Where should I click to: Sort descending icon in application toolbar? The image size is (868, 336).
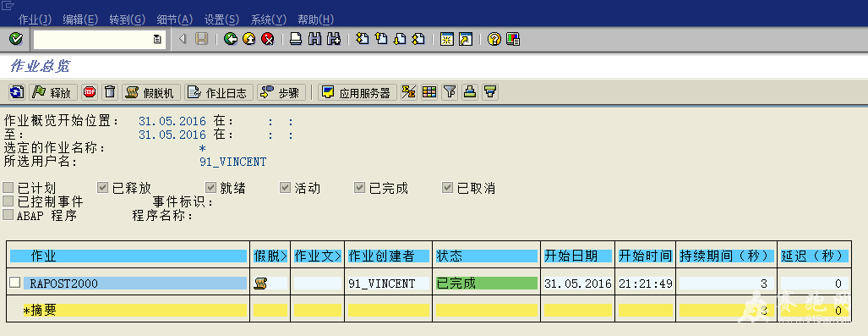tap(490, 92)
